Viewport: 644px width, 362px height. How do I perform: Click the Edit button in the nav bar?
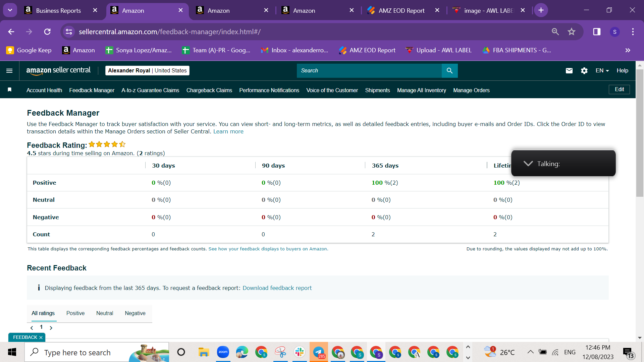[x=619, y=89]
